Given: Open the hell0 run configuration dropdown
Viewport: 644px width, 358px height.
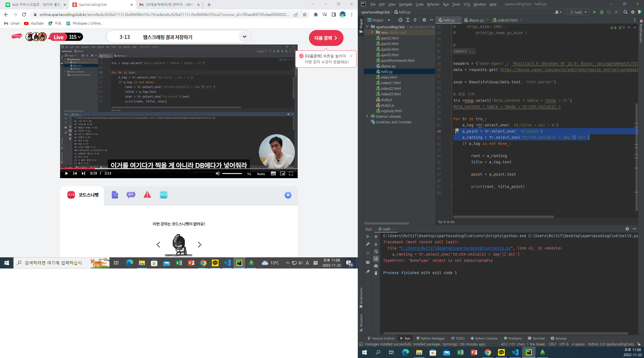Looking at the screenshot, I should click(578, 12).
